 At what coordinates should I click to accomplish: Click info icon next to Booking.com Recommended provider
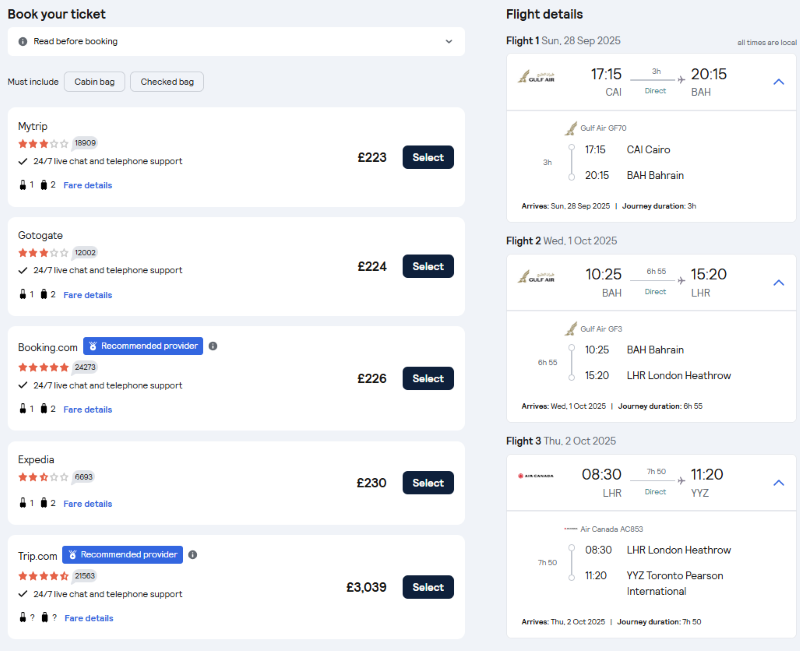click(213, 346)
